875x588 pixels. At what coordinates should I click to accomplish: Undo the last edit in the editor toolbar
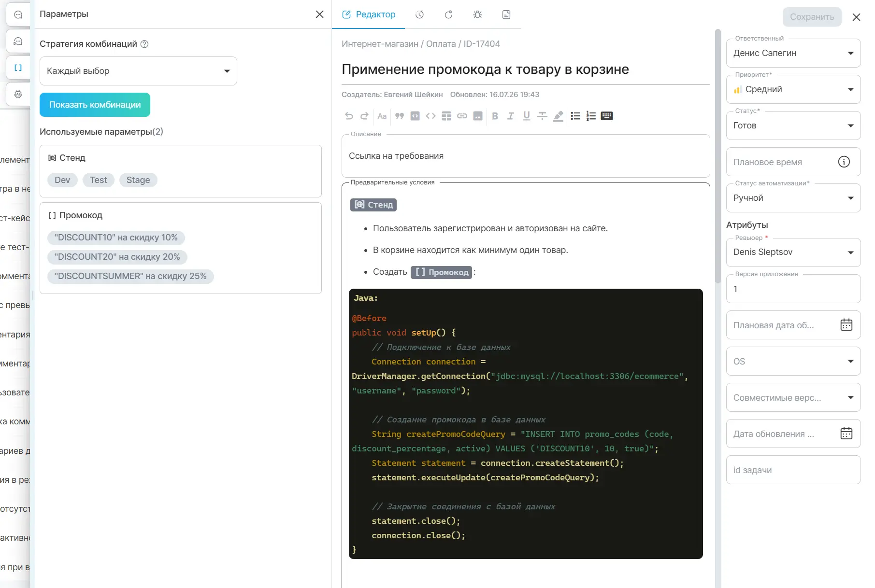(349, 116)
